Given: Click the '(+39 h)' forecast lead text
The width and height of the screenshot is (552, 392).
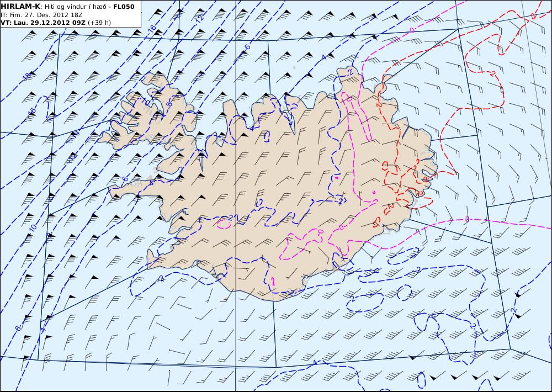Looking at the screenshot, I should (99, 23).
